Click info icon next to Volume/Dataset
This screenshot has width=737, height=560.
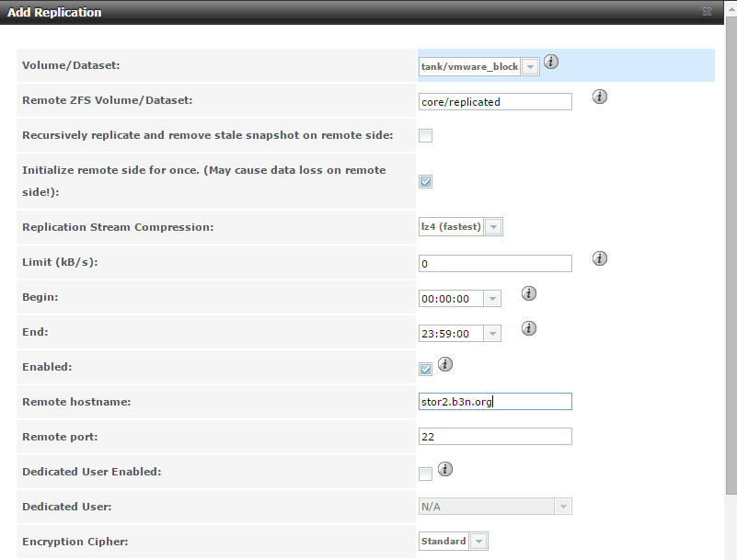point(551,62)
